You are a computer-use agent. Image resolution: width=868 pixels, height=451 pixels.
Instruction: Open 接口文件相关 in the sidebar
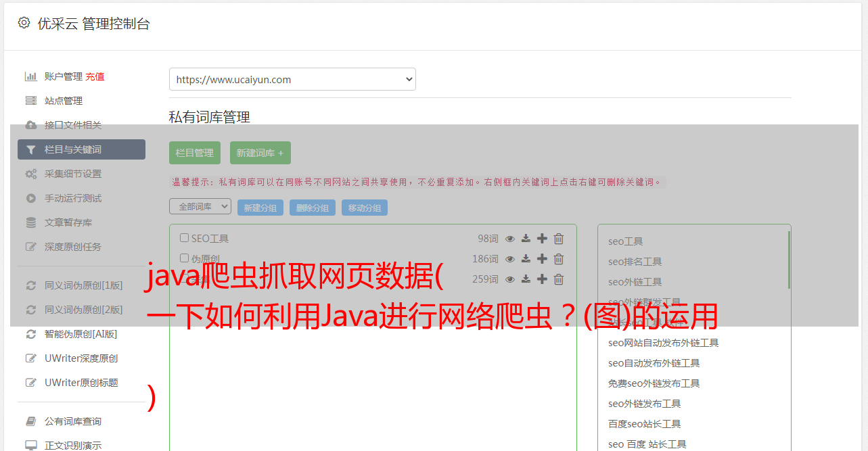[x=73, y=125]
